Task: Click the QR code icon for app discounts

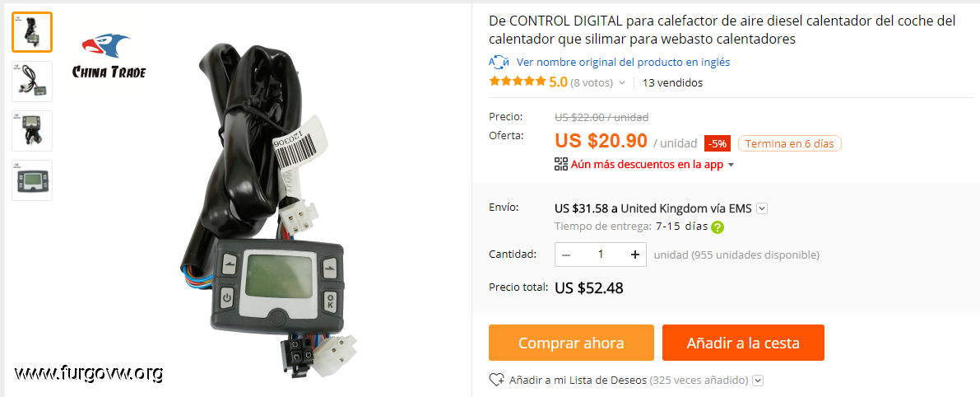Action: 560,165
